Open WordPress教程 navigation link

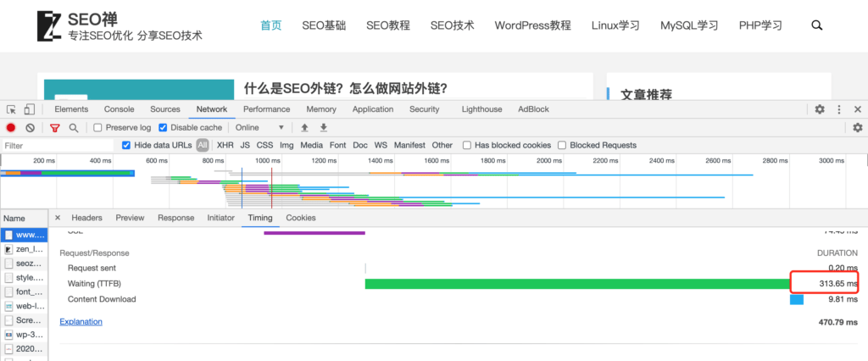pyautogui.click(x=532, y=25)
